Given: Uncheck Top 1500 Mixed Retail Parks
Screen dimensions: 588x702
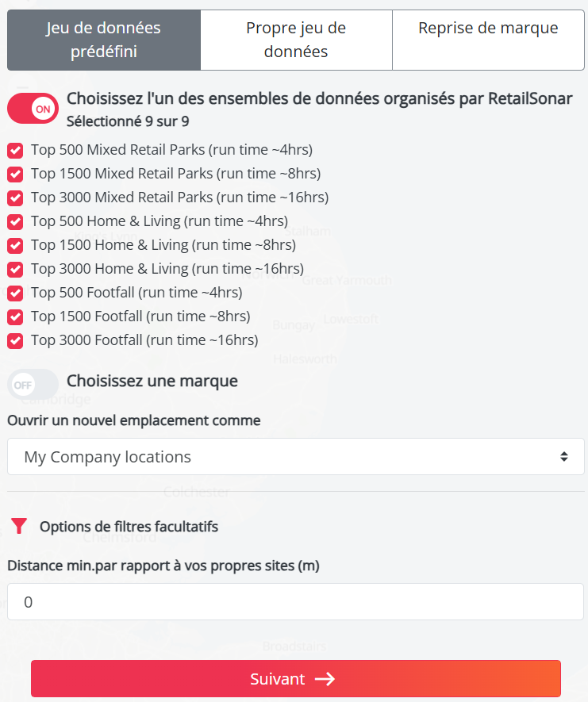Looking at the screenshot, I should point(15,174).
